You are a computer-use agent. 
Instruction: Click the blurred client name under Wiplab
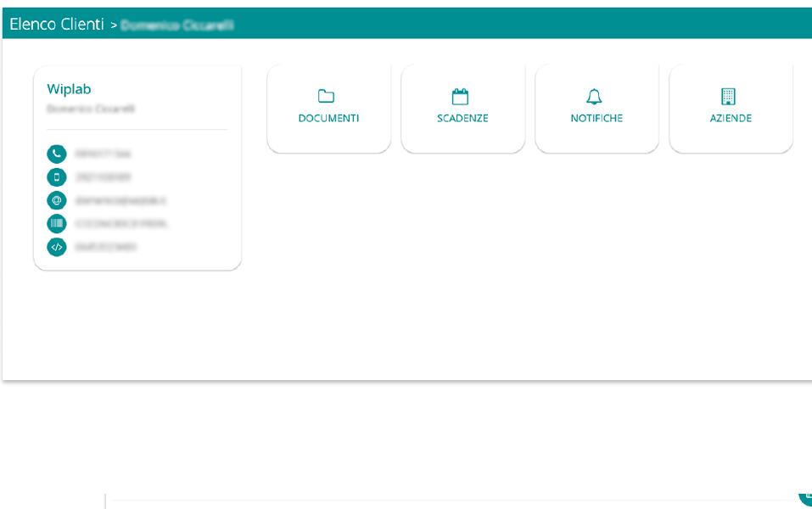point(91,109)
